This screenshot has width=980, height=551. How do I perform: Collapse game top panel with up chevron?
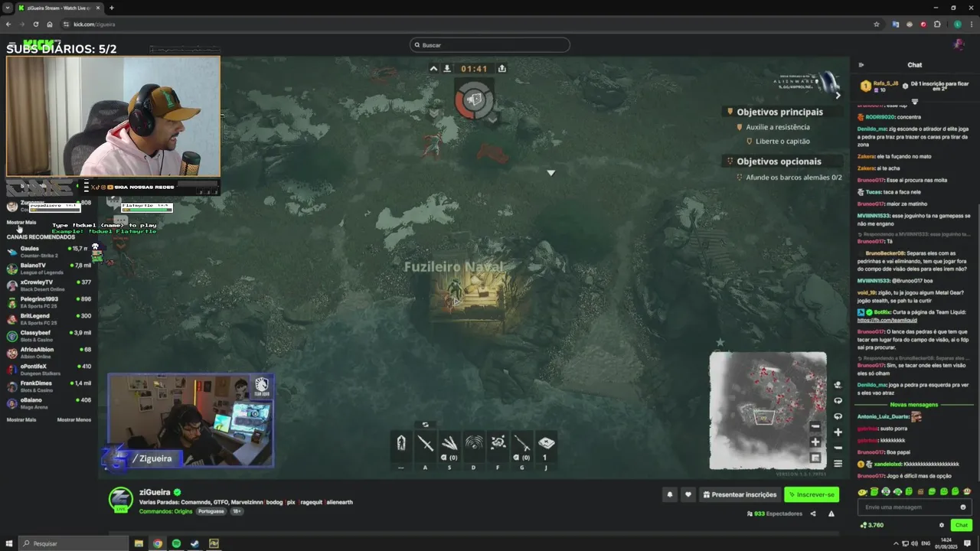(x=433, y=68)
